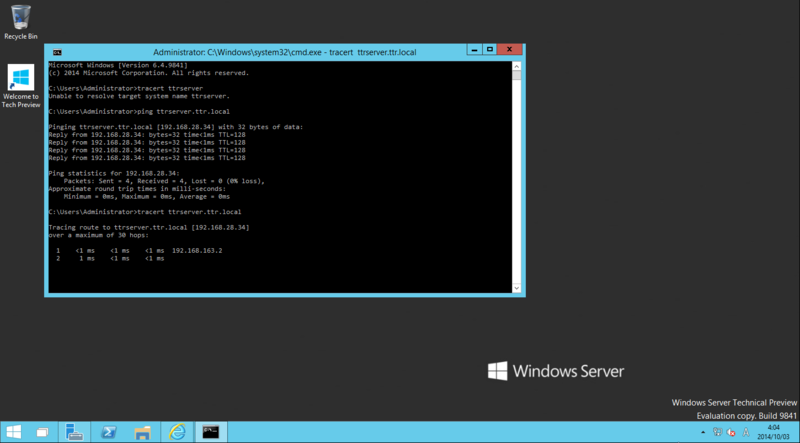Maximize the Command Prompt window

489,50
